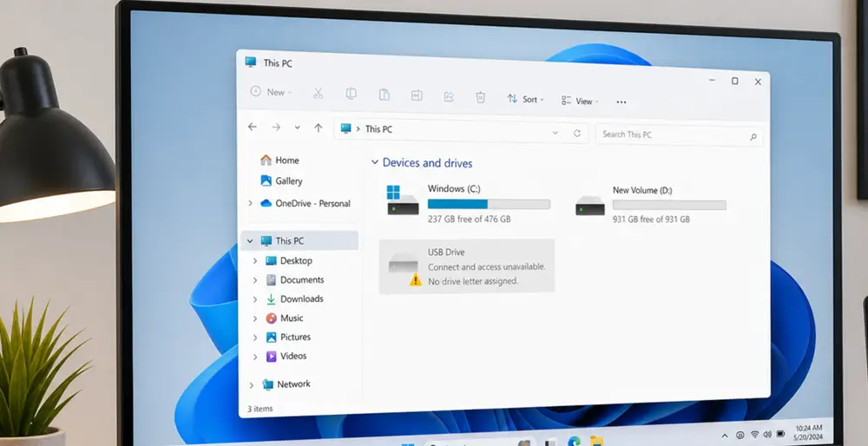Expand the Desktop folder node

pos(255,260)
